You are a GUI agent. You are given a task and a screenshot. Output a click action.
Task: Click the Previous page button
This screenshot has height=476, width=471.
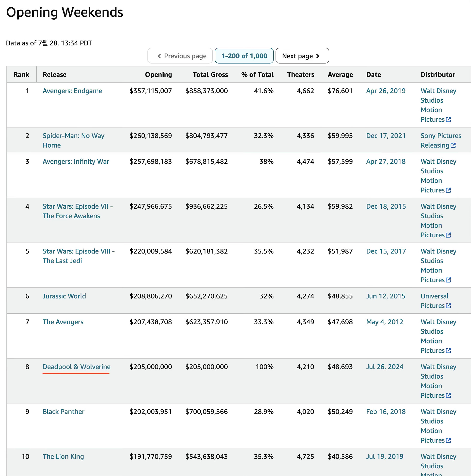(x=180, y=56)
